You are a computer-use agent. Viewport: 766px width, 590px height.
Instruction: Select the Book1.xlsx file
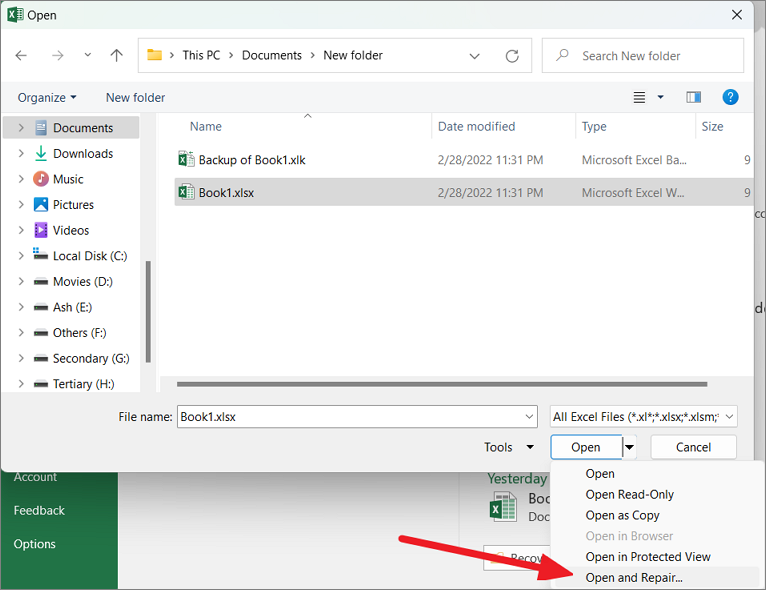tap(464, 192)
